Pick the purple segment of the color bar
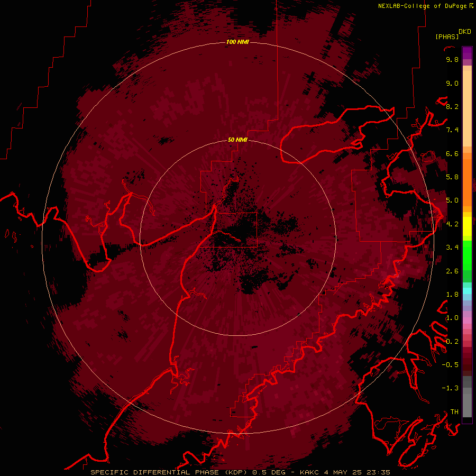The image size is (476, 476). [x=467, y=53]
